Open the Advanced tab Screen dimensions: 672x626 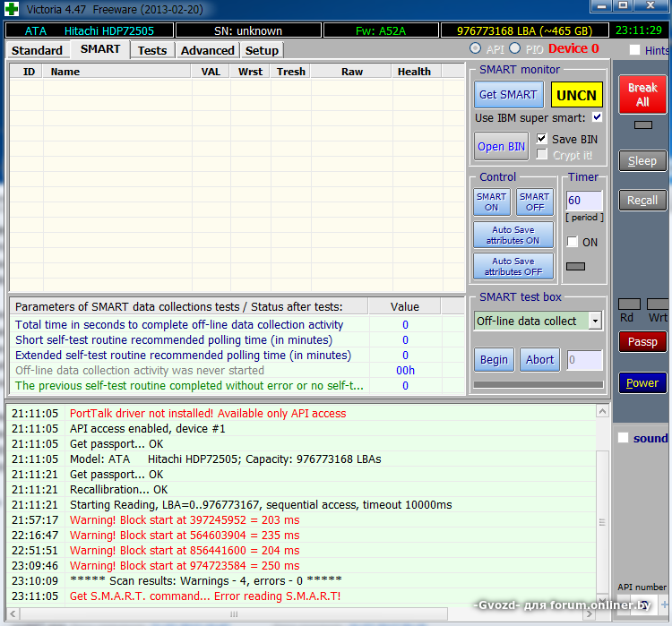pyautogui.click(x=207, y=50)
